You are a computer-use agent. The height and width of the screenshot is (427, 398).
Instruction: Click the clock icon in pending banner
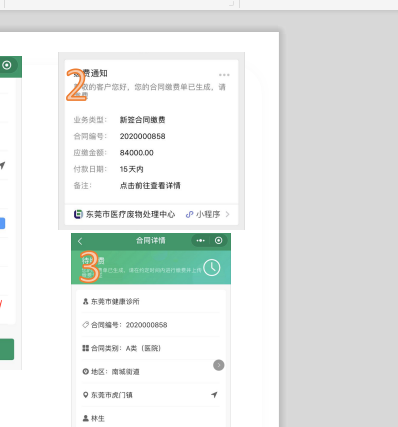(x=212, y=267)
